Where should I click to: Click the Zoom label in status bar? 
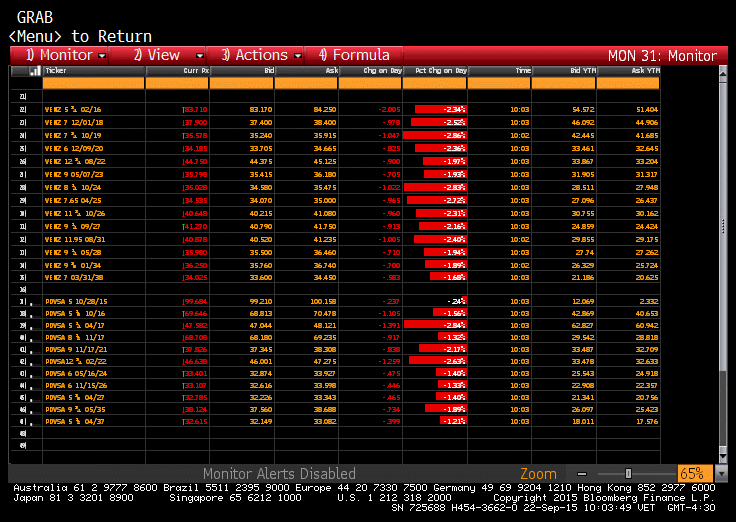pyautogui.click(x=538, y=474)
